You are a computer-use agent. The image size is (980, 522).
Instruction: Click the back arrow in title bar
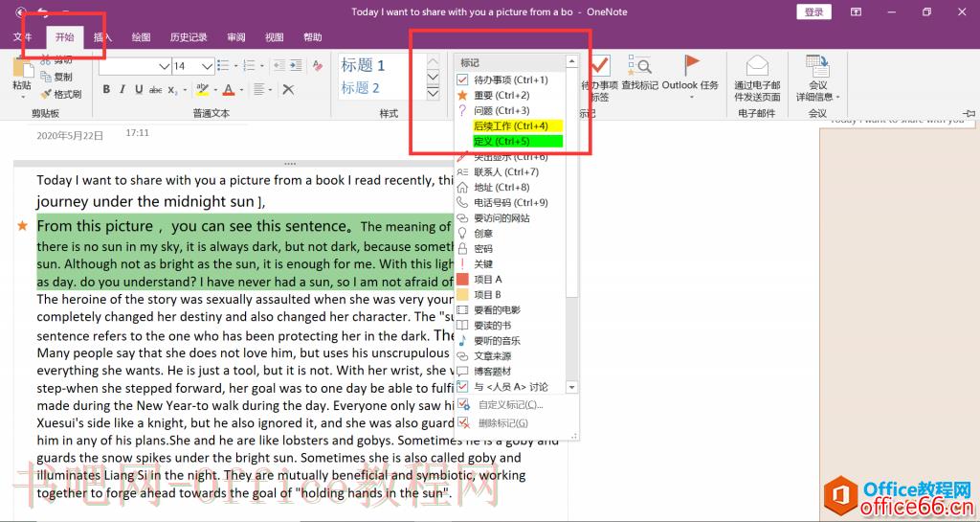point(21,11)
